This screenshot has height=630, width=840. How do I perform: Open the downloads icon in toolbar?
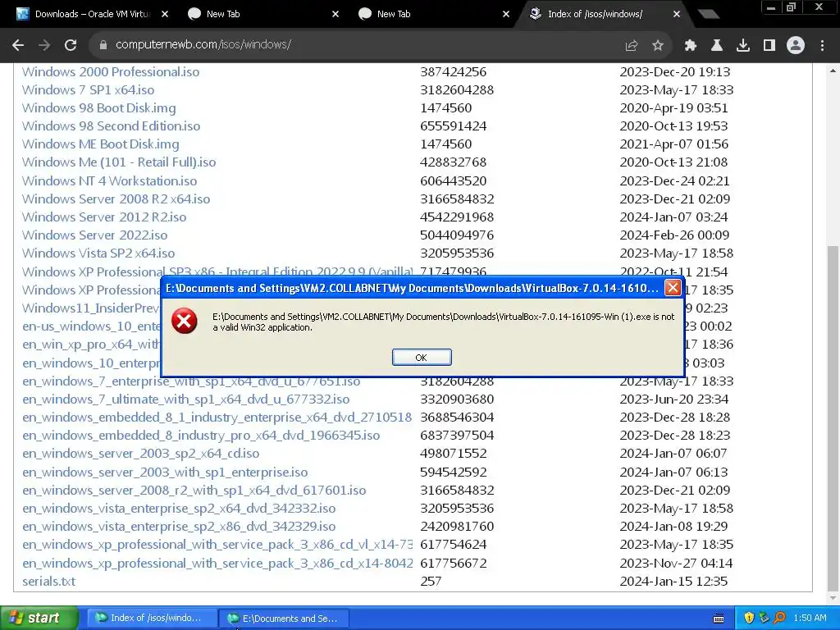(x=743, y=46)
